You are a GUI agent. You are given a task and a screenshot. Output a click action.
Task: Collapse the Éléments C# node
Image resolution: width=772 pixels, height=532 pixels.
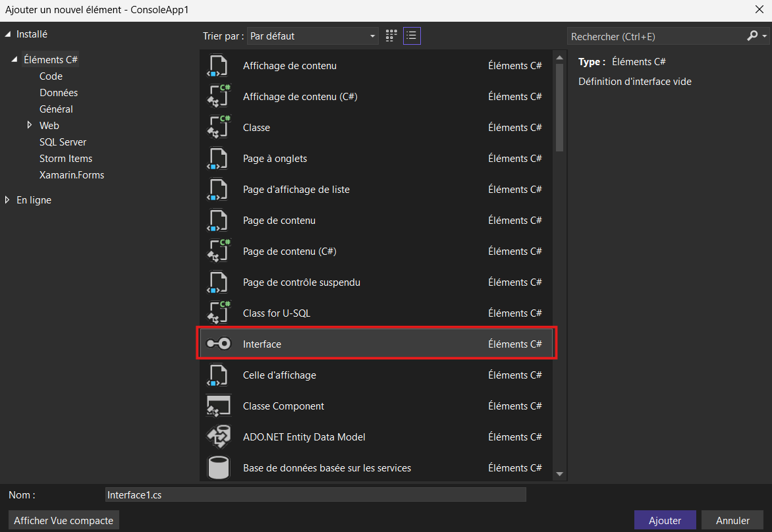[x=14, y=59]
